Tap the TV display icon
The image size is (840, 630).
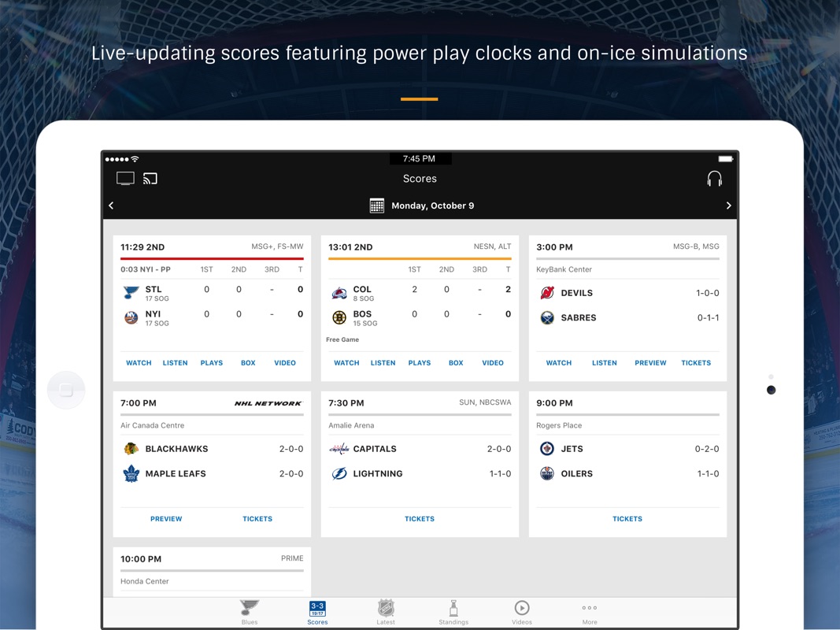pyautogui.click(x=125, y=179)
